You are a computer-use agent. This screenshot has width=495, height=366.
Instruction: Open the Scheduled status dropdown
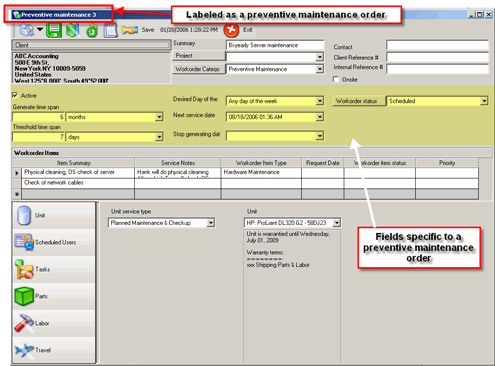484,101
